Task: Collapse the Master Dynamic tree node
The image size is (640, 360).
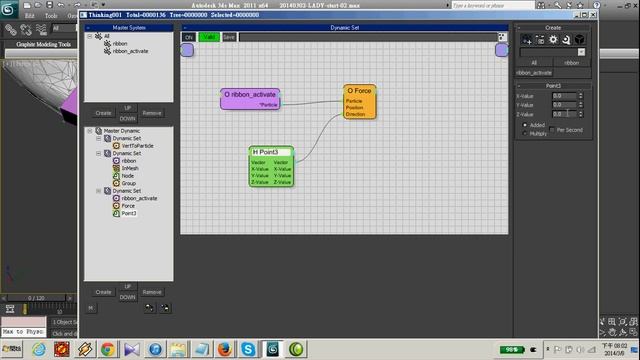Action: coord(90,131)
